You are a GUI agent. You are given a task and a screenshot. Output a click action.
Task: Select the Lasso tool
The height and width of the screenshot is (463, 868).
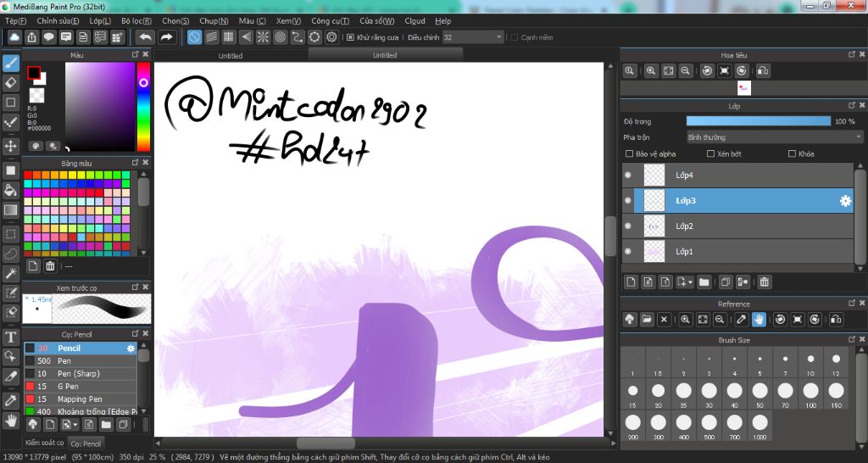(10, 254)
